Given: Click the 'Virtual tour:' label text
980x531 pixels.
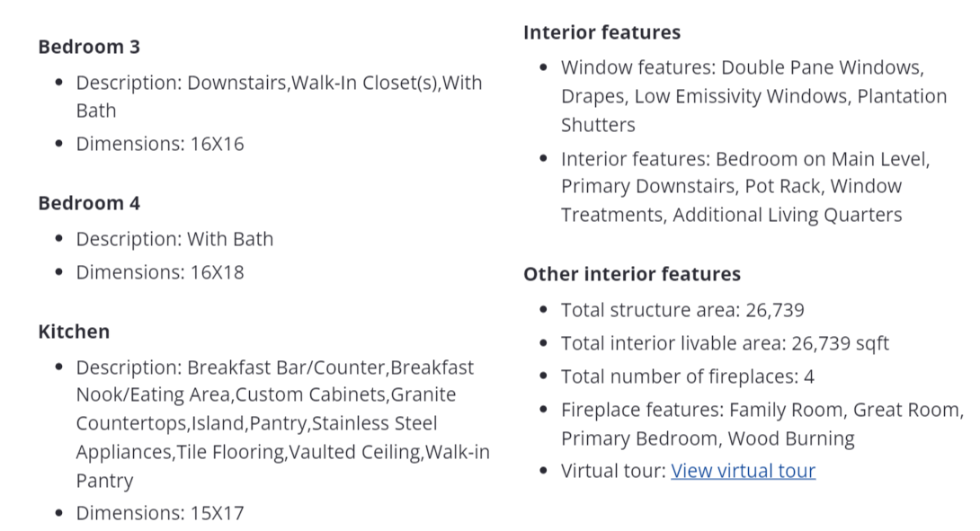Looking at the screenshot, I should tap(613, 471).
